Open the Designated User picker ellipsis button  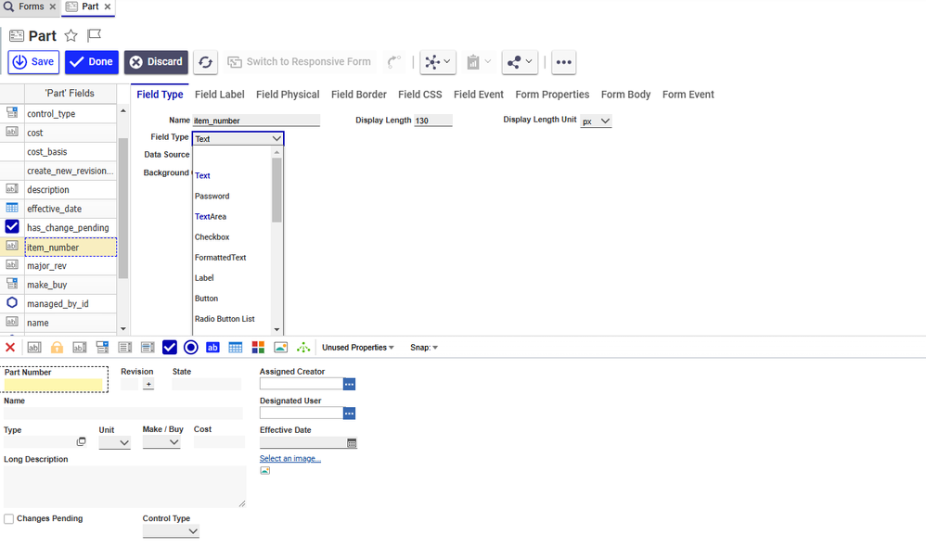tap(349, 414)
